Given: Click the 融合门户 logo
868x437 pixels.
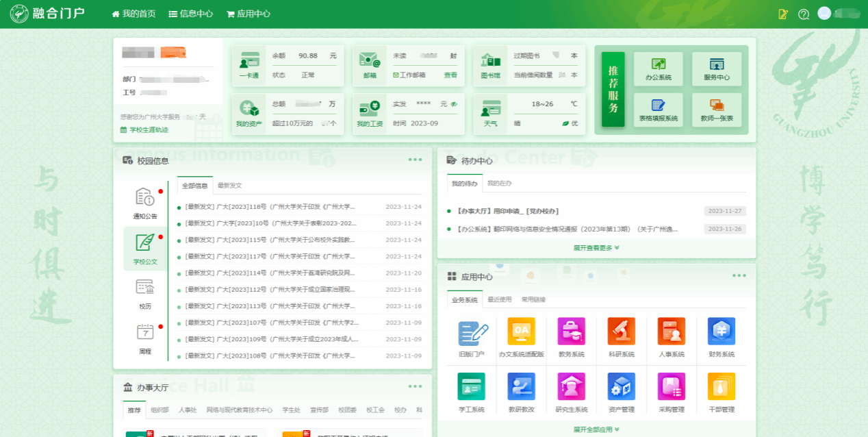Looking at the screenshot, I should (47, 14).
